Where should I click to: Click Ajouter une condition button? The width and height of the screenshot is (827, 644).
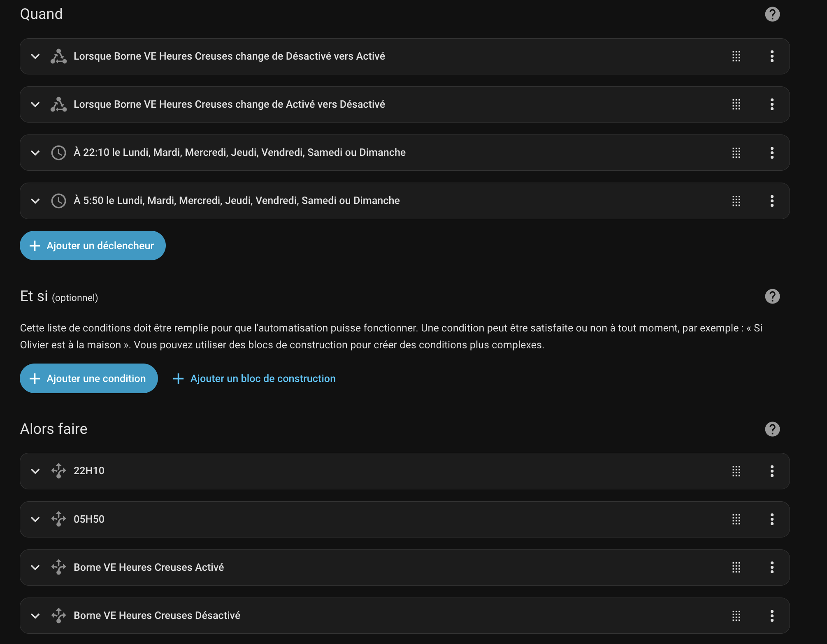[x=89, y=378]
